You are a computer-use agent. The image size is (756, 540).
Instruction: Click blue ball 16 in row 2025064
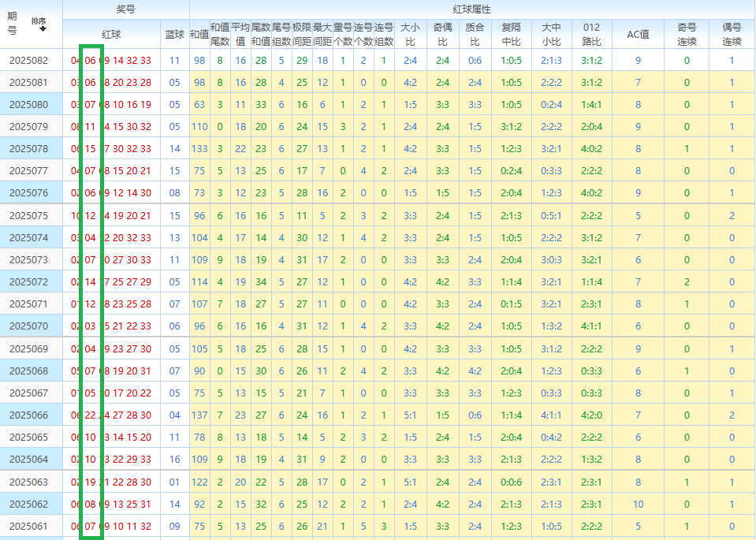(174, 460)
